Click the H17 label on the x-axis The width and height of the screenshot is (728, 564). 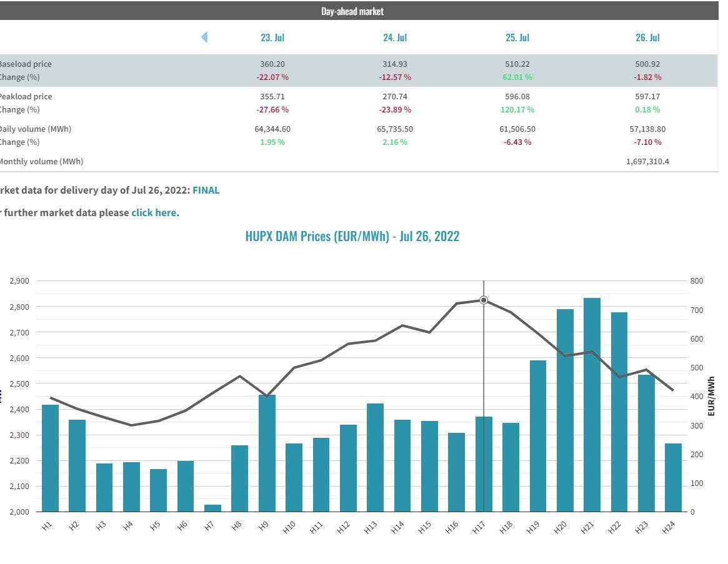479,527
